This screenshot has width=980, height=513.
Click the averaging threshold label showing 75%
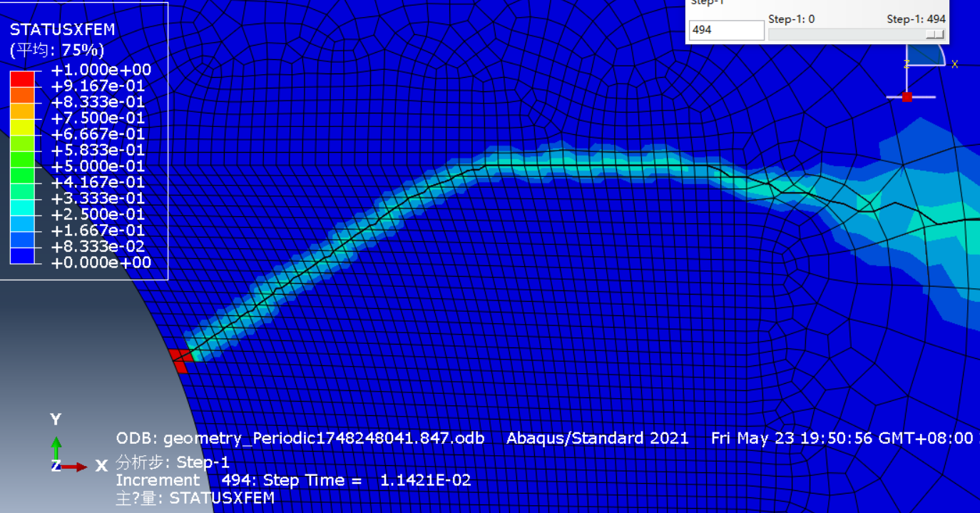point(57,50)
